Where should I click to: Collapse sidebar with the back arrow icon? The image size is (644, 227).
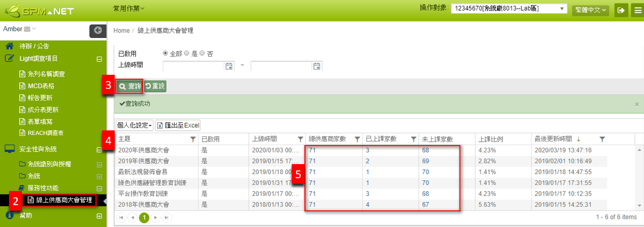[97, 31]
